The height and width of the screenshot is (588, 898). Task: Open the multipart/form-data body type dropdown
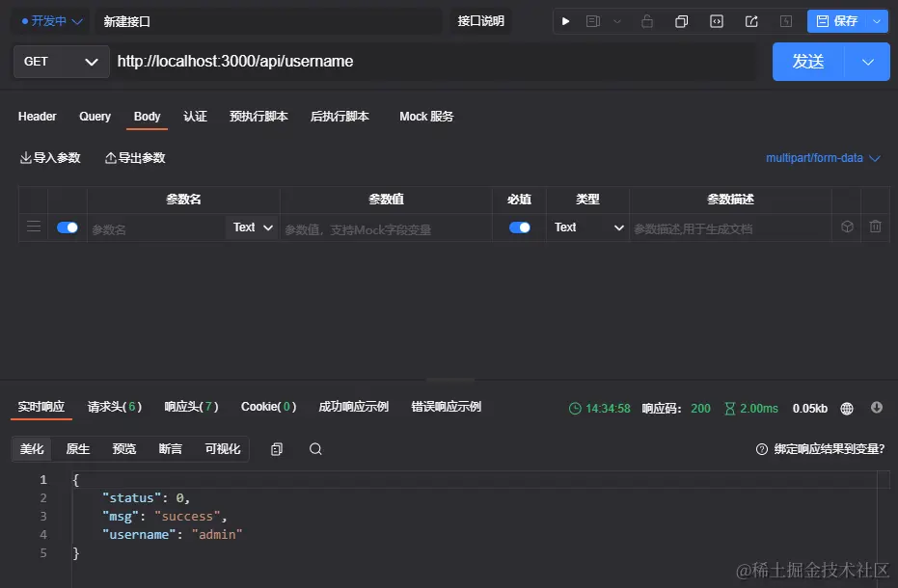pyautogui.click(x=823, y=157)
